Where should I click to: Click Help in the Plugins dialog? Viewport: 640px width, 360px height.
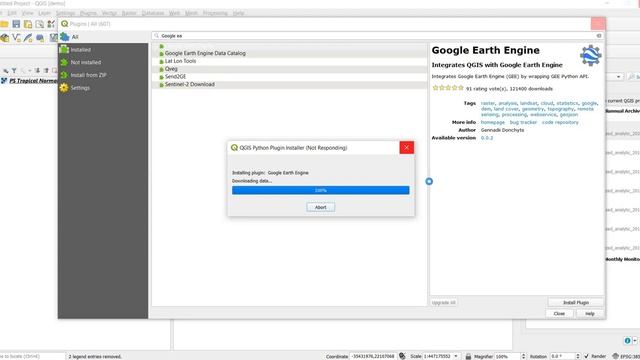pyautogui.click(x=589, y=313)
